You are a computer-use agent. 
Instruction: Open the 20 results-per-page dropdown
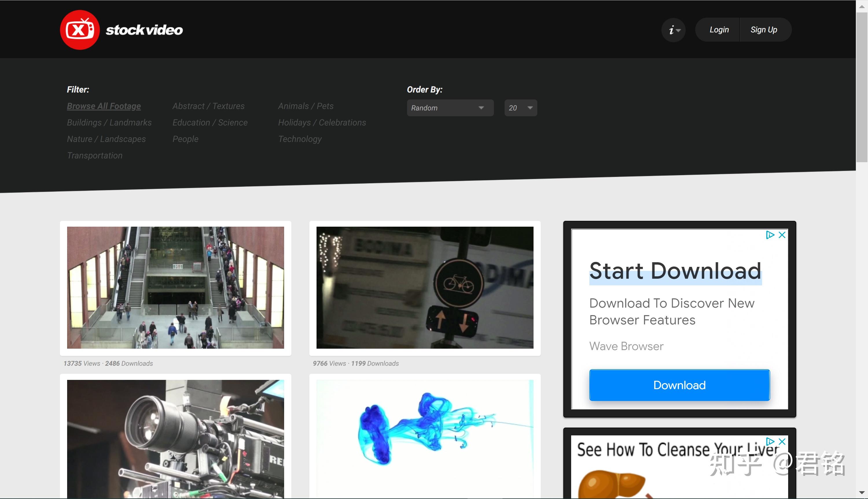tap(521, 108)
